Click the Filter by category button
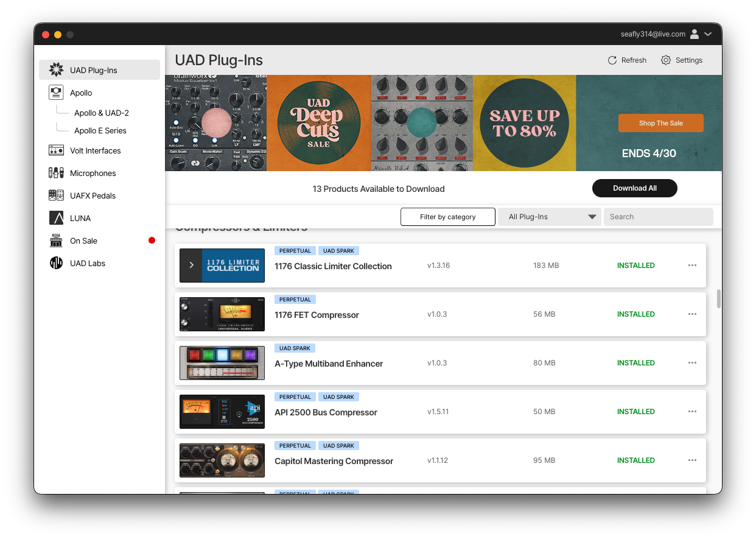Viewport: 756px width, 539px height. click(x=448, y=217)
